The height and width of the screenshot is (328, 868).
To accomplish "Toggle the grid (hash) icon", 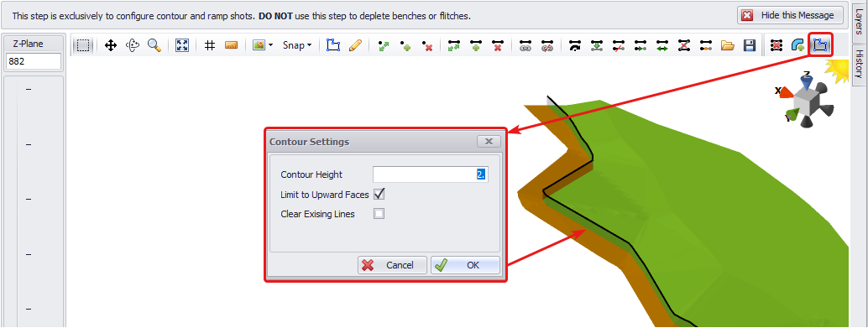I will [210, 45].
